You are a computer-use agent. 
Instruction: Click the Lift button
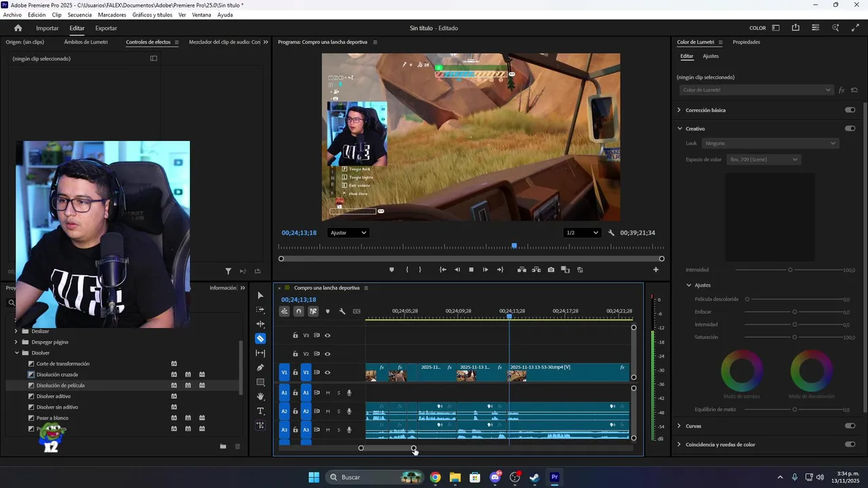pos(521,270)
